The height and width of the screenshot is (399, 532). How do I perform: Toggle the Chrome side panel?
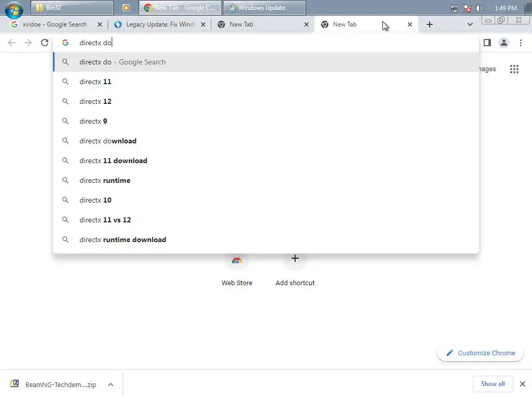[x=487, y=43]
